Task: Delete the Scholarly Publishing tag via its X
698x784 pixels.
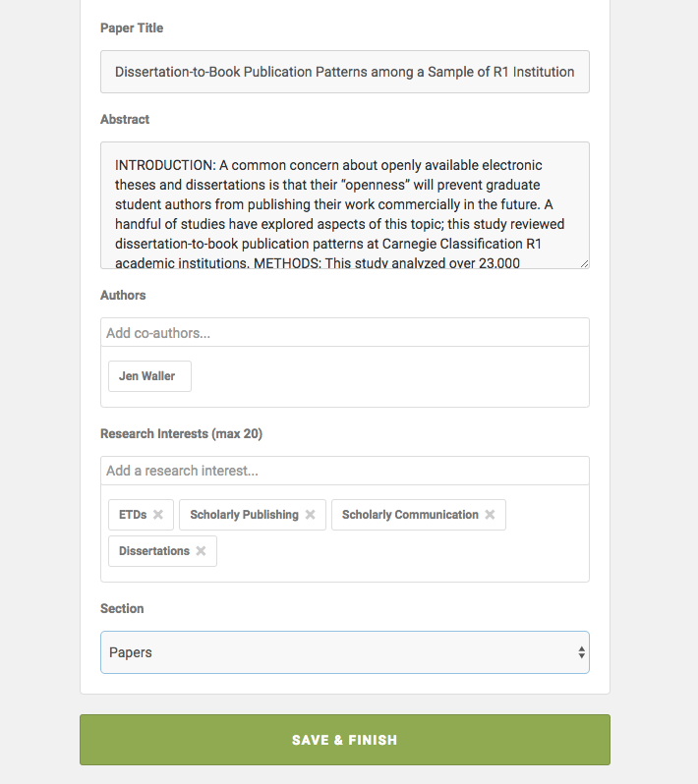Action: click(311, 515)
